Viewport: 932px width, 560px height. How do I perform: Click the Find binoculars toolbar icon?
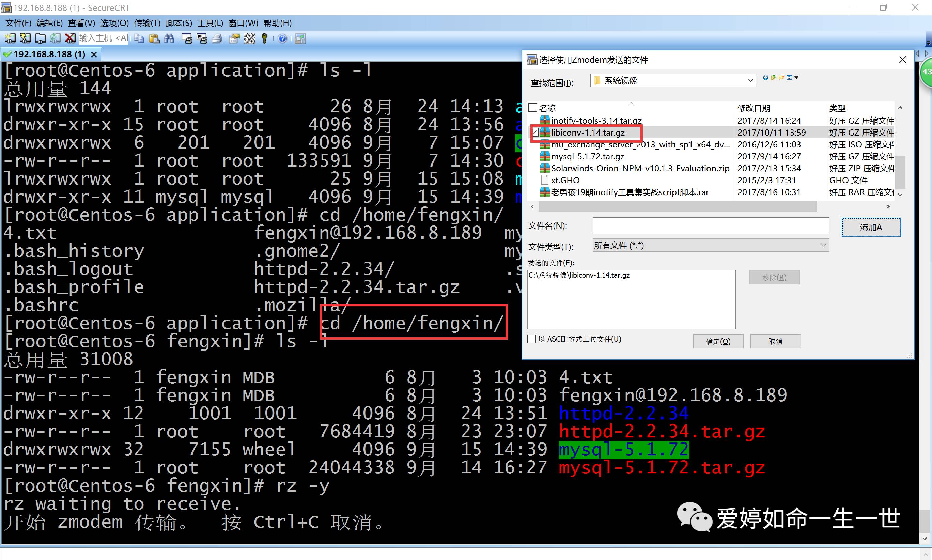point(169,38)
